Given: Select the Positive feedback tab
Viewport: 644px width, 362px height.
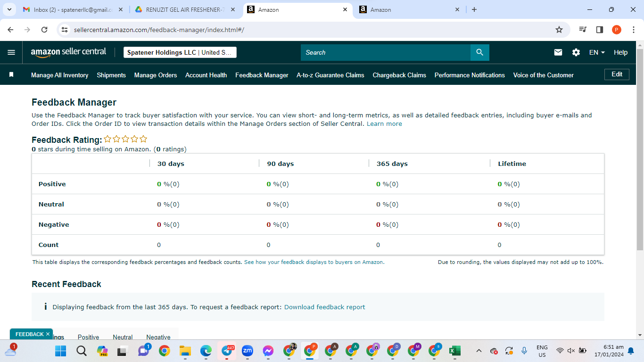Looking at the screenshot, I should (x=89, y=337).
